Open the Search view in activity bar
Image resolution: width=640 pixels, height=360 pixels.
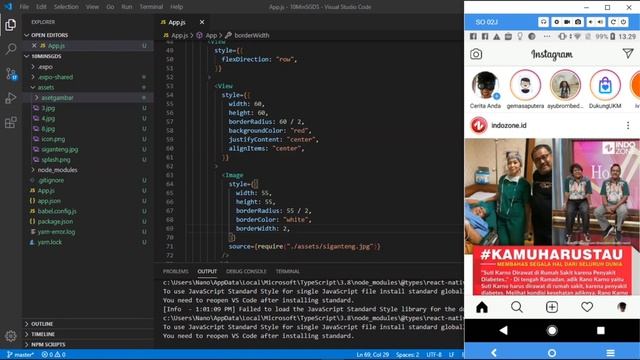tap(11, 49)
